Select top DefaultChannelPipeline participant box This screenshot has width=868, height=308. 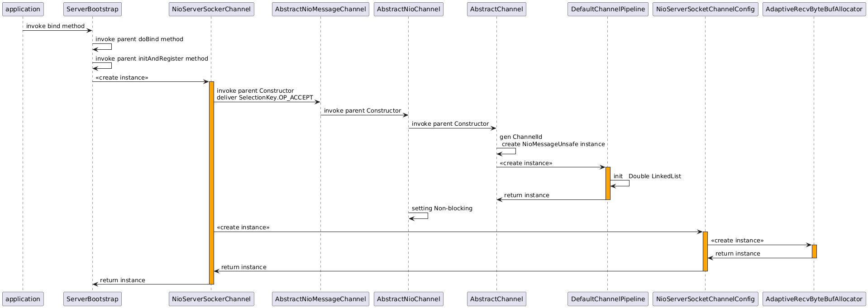point(607,9)
